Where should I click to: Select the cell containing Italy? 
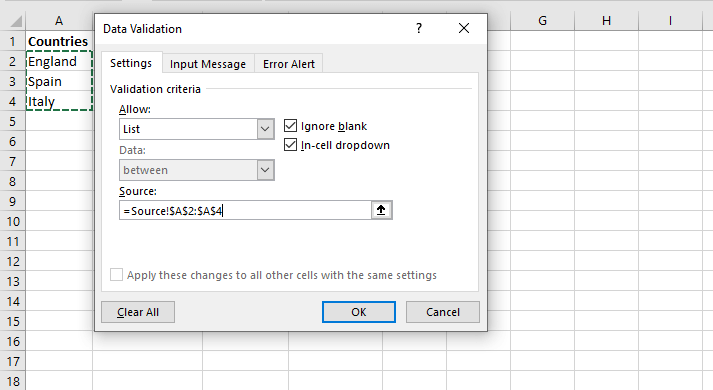click(x=59, y=101)
